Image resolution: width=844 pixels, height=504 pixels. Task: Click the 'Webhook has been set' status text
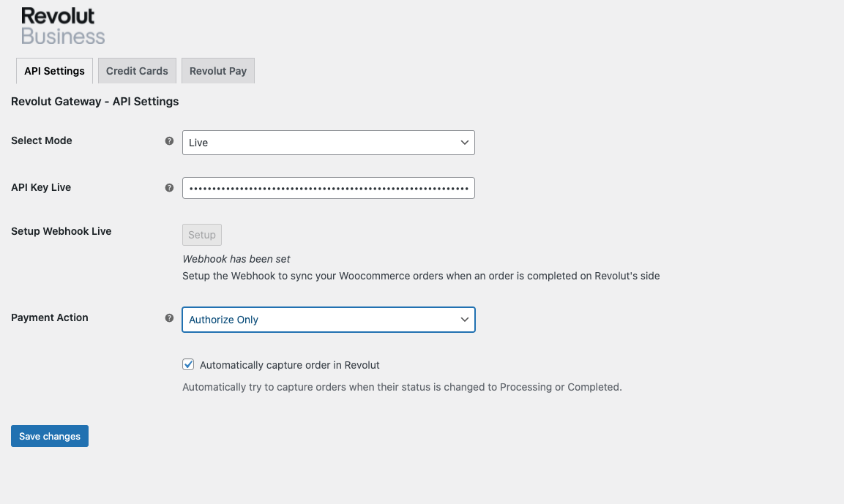tap(236, 259)
